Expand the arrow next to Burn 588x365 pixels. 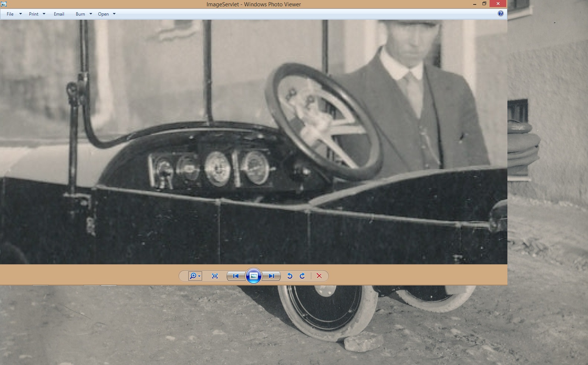[91, 14]
